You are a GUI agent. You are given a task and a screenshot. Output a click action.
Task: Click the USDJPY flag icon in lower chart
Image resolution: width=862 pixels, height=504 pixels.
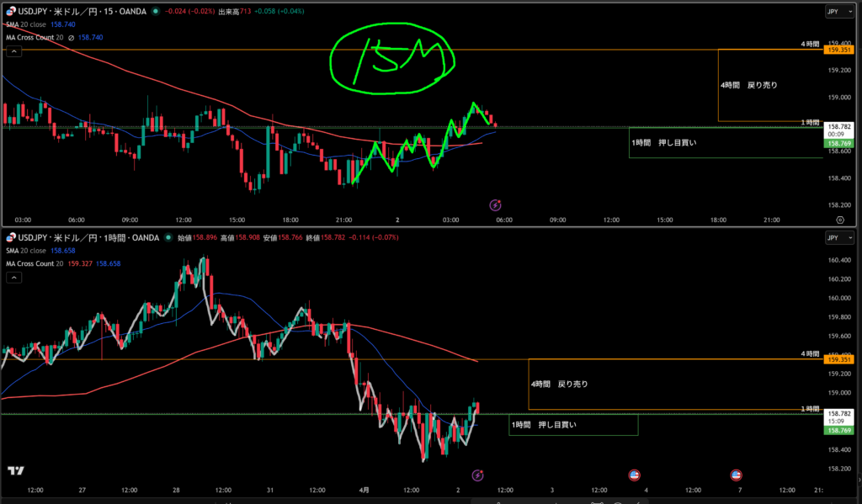(x=11, y=238)
